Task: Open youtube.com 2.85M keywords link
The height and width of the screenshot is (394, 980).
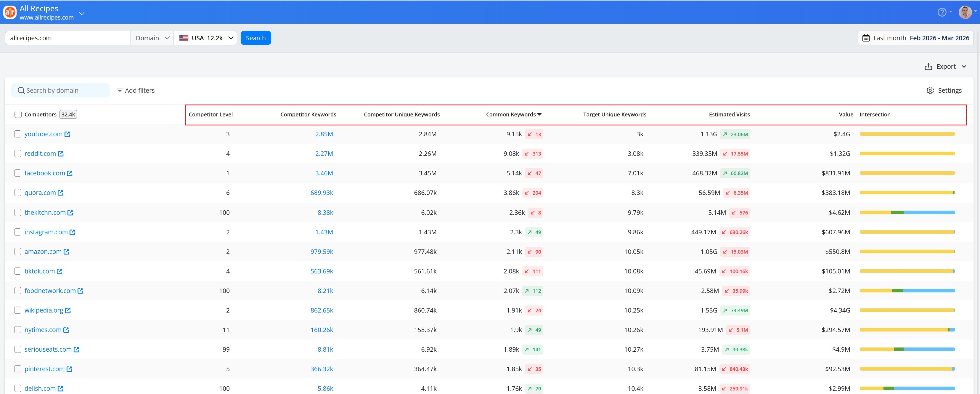Action: click(x=324, y=134)
